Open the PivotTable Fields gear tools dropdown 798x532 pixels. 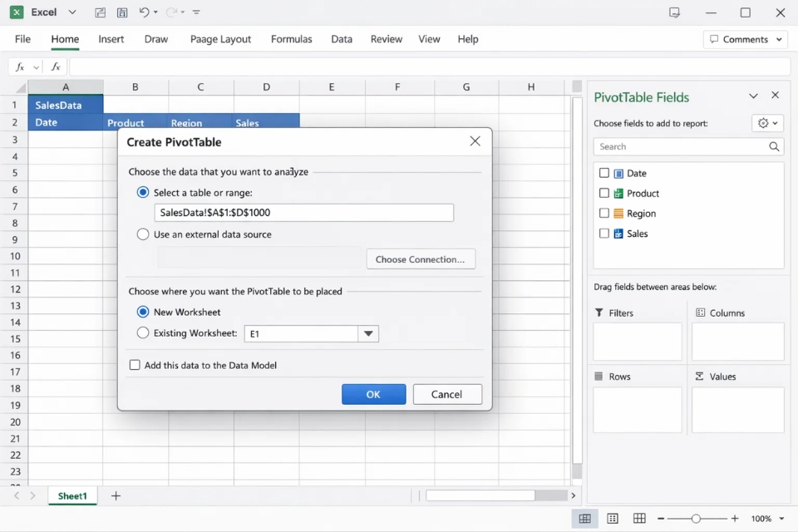point(767,123)
